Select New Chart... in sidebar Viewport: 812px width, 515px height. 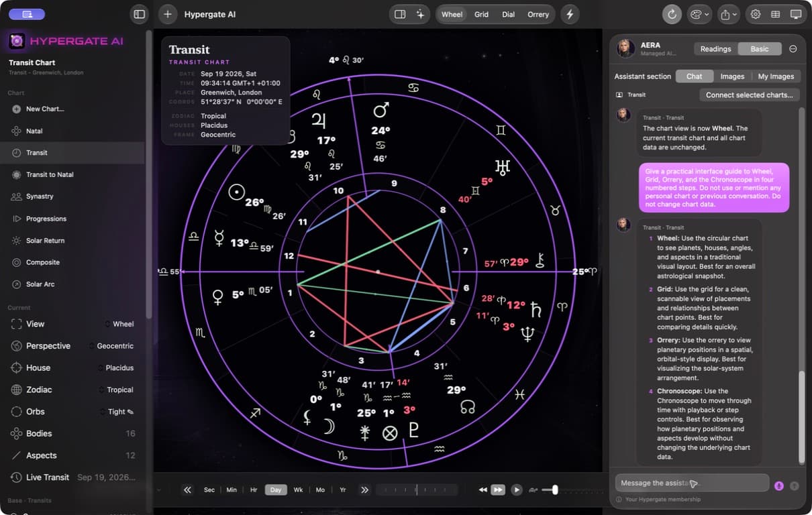click(x=72, y=109)
